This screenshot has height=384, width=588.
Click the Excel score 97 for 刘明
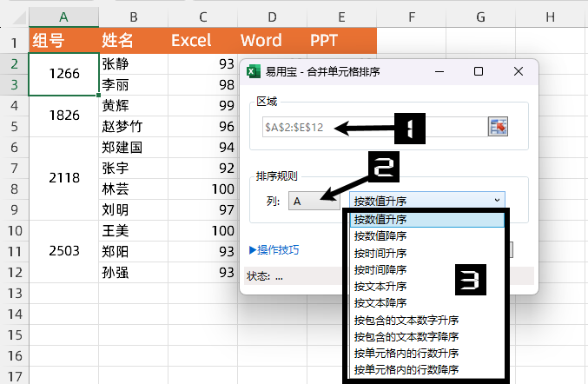203,209
